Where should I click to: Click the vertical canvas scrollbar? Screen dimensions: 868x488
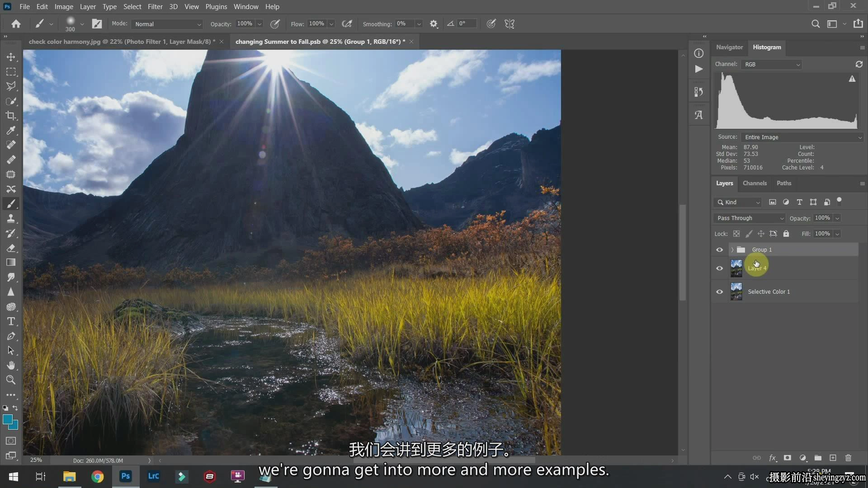683,252
